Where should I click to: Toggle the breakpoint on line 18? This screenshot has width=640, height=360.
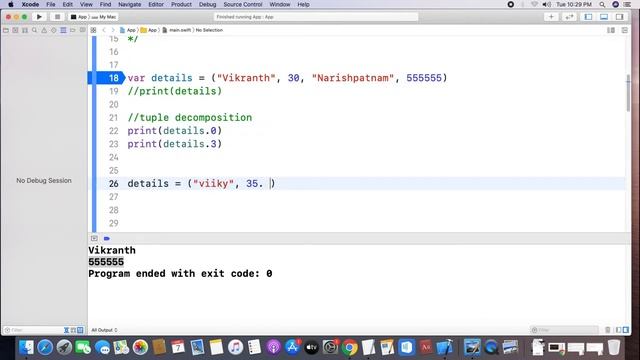(107, 78)
